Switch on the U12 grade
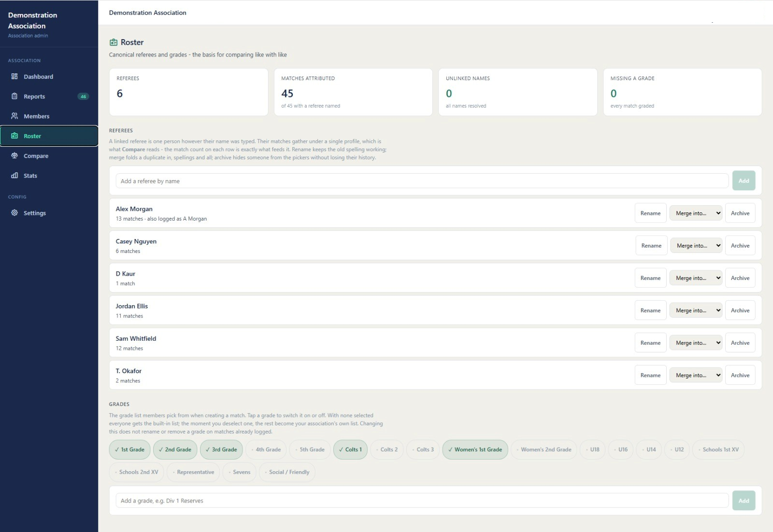This screenshot has width=773, height=532. pos(677,449)
